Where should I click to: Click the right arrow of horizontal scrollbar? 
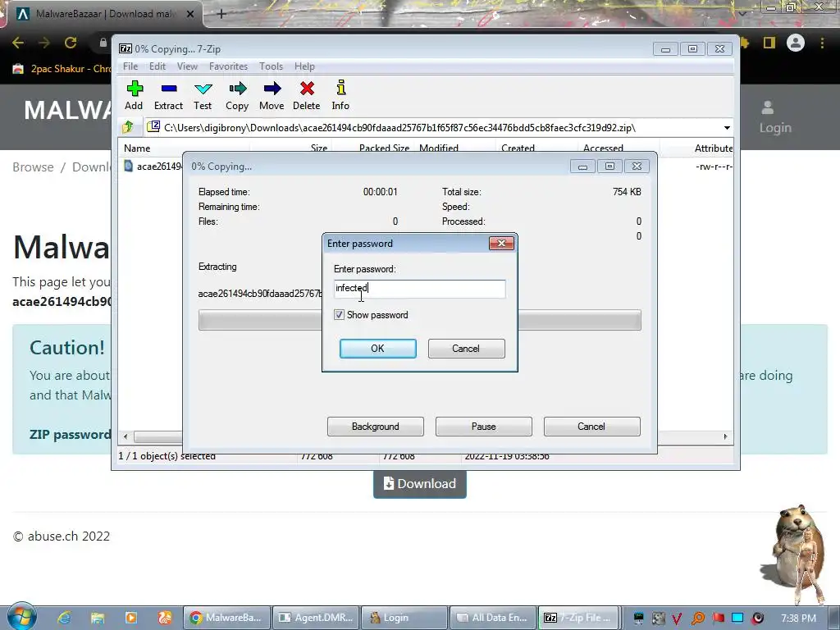(725, 436)
